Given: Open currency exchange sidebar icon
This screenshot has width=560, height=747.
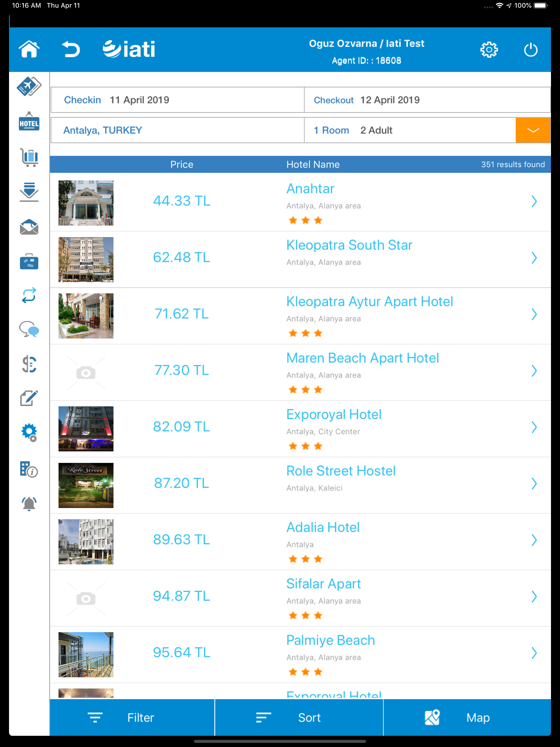Looking at the screenshot, I should [x=29, y=364].
